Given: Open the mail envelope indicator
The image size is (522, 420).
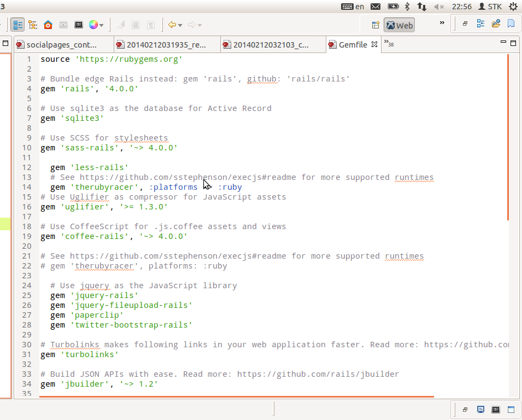Looking at the screenshot, I should (x=376, y=7).
